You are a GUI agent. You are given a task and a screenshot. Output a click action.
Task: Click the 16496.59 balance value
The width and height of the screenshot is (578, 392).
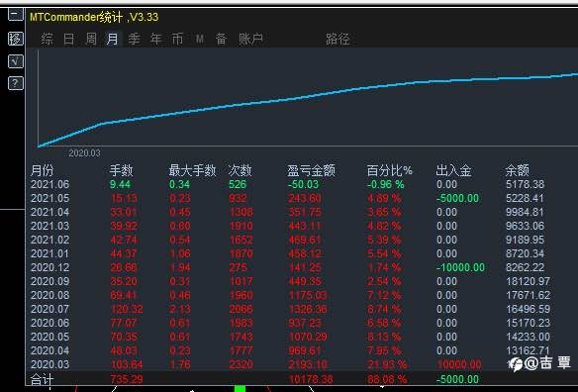(528, 309)
